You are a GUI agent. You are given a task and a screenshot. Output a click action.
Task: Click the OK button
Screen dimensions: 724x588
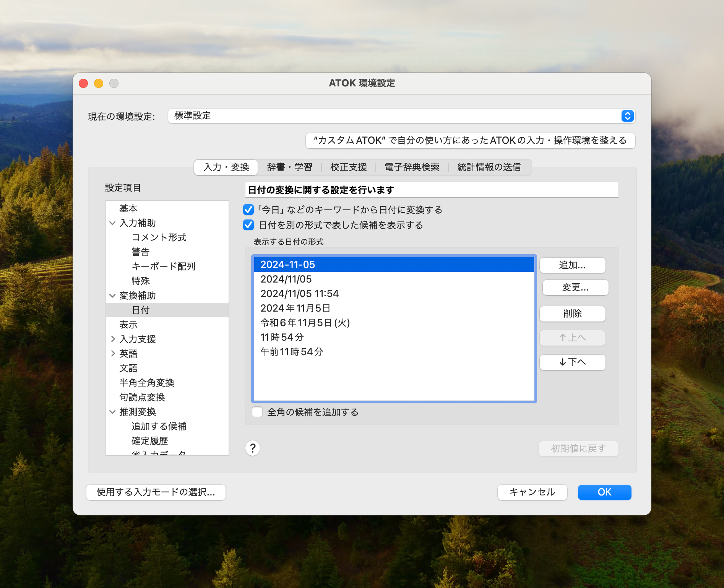click(604, 492)
